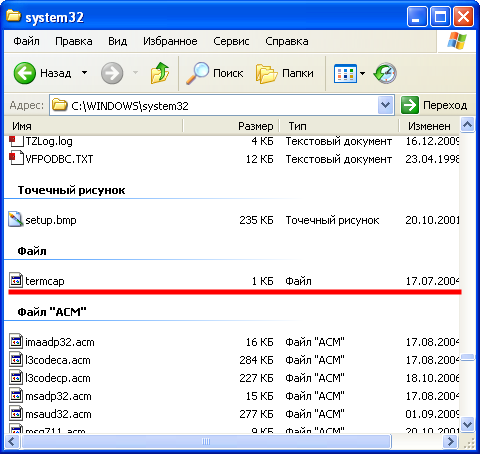Image resolution: width=480 pixels, height=454 pixels.
Task: Click the address field path text
Action: (x=130, y=106)
